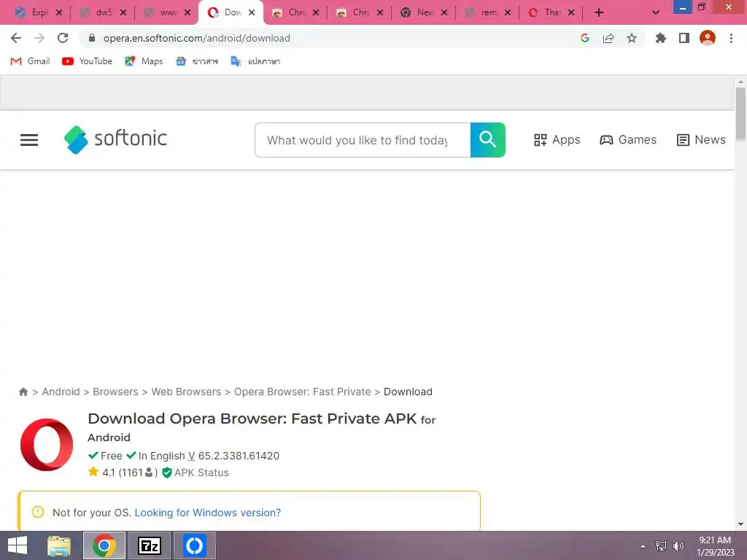The image size is (747, 560).
Task: Open Maps bookmark
Action: pos(144,61)
